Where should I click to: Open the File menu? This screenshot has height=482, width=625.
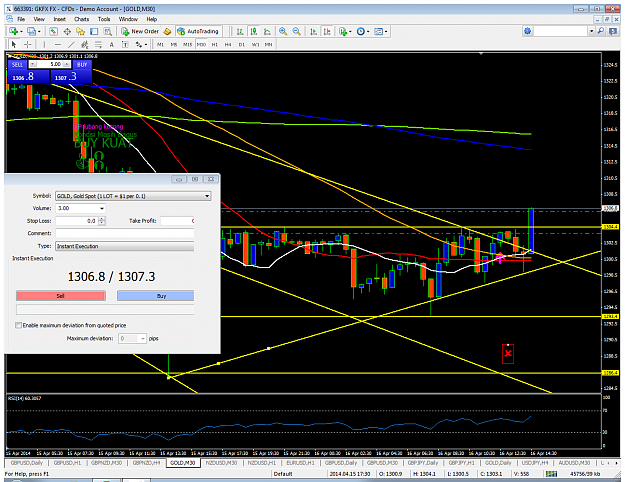click(x=21, y=19)
